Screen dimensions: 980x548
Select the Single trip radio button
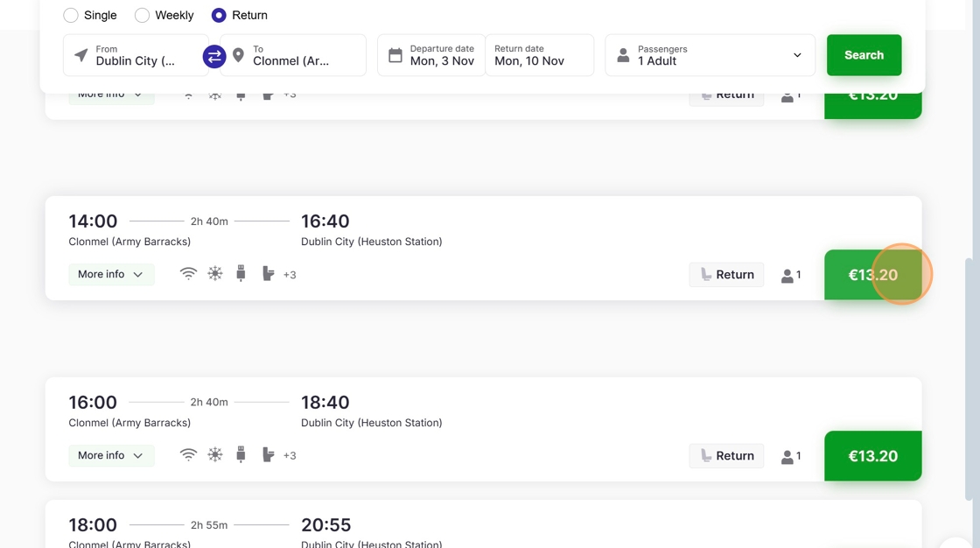[x=71, y=15]
